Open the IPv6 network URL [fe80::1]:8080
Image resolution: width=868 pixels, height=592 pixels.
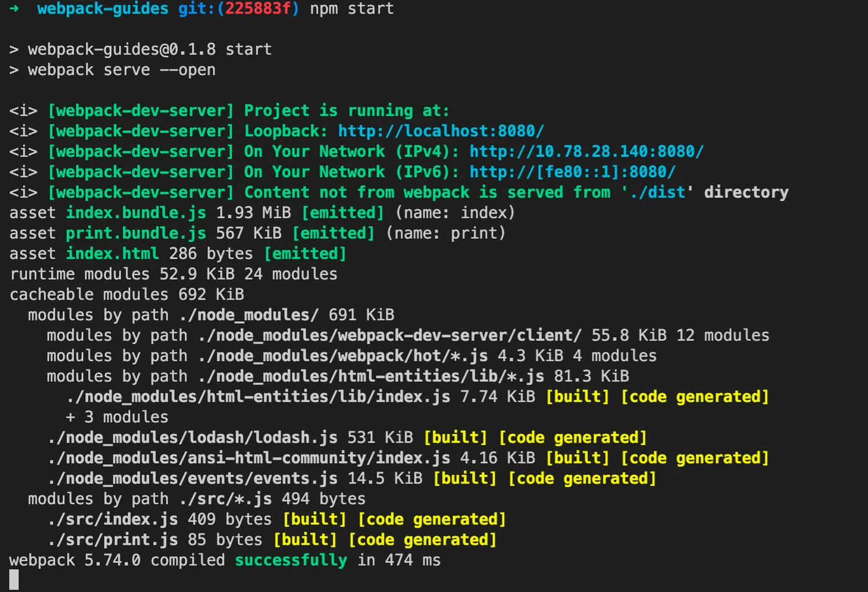click(x=572, y=172)
